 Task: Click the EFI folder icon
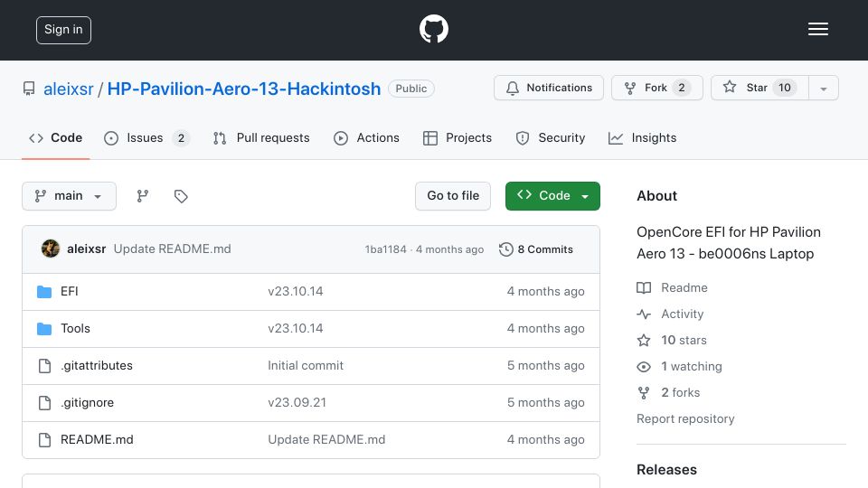pos(44,292)
